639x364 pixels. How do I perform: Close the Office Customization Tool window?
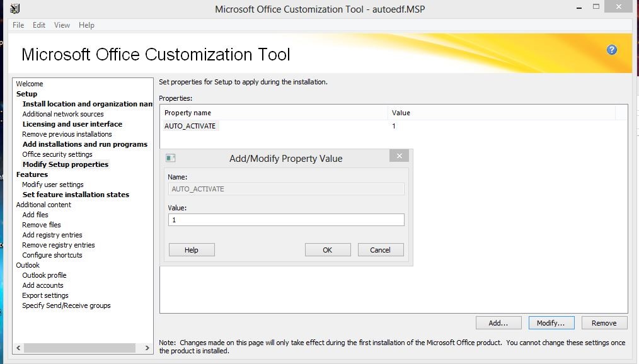coord(619,6)
